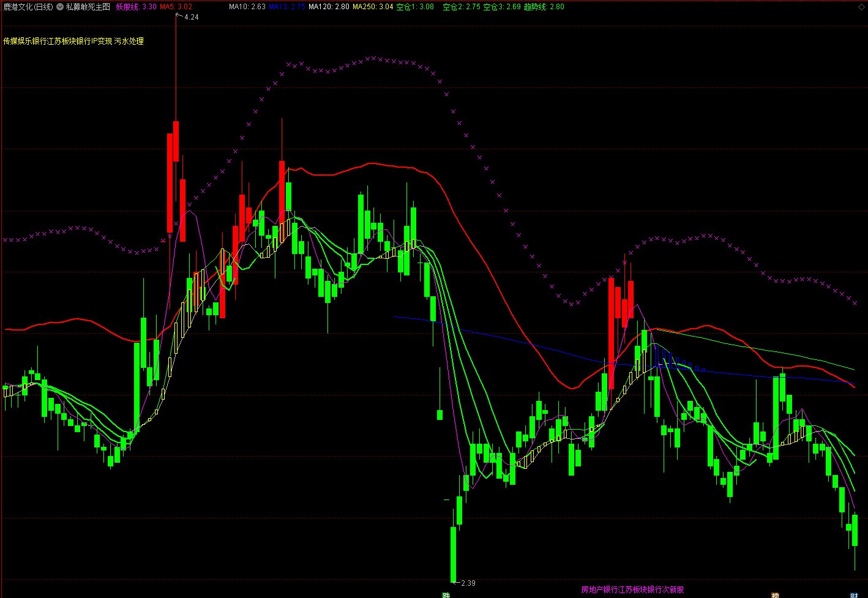Click the 空仓1: 3.08 indicator label

(x=415, y=7)
